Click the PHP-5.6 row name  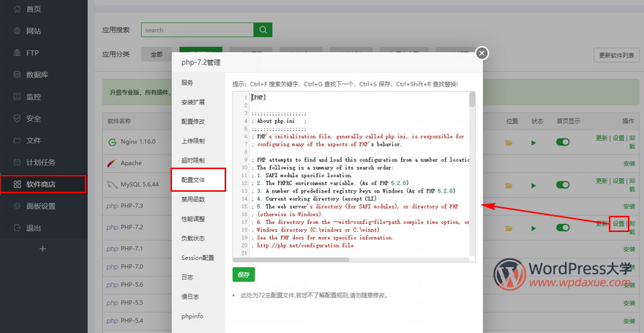pos(132,285)
